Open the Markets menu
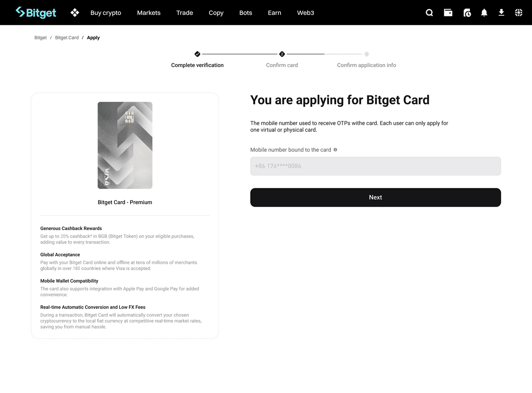This screenshot has width=532, height=393. click(148, 13)
